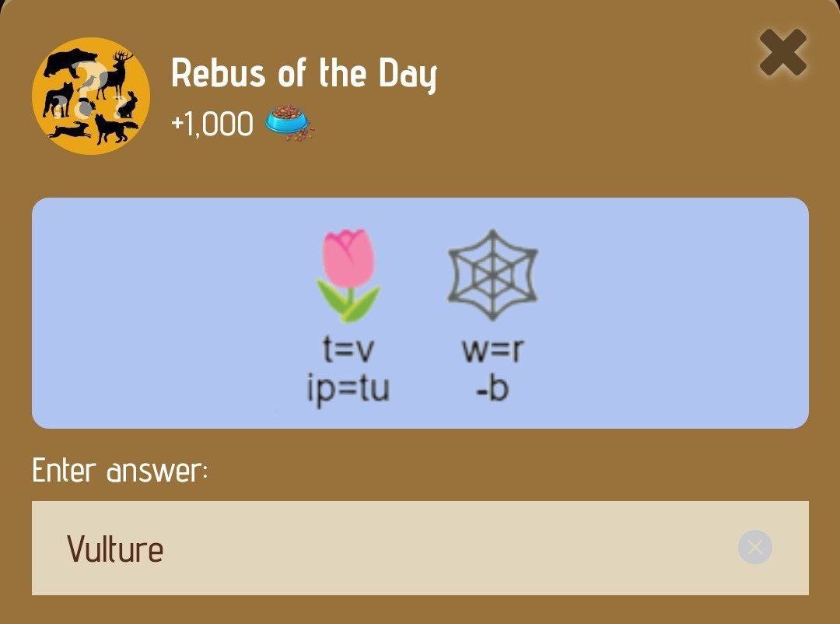Click the "Enter answer:" label

120,471
